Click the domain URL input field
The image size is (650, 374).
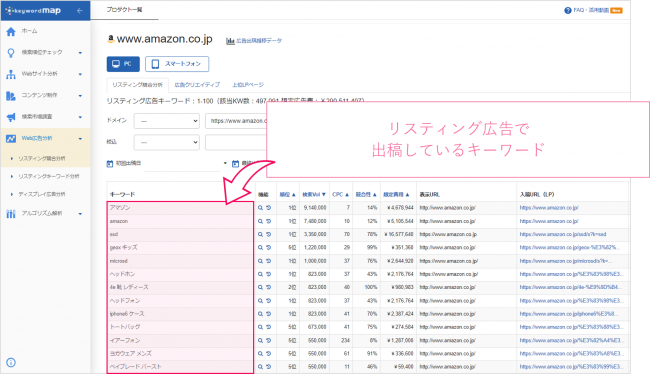pyautogui.click(x=236, y=121)
